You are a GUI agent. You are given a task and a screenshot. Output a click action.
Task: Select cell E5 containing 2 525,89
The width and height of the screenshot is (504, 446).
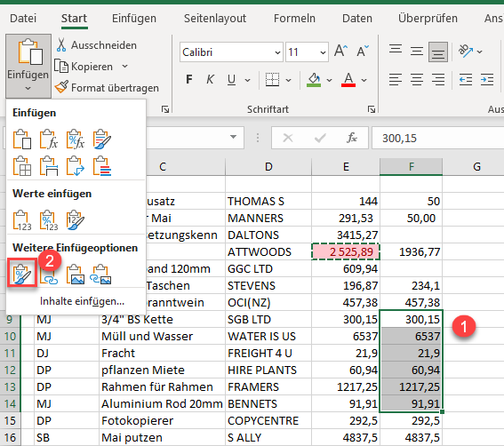point(346,251)
